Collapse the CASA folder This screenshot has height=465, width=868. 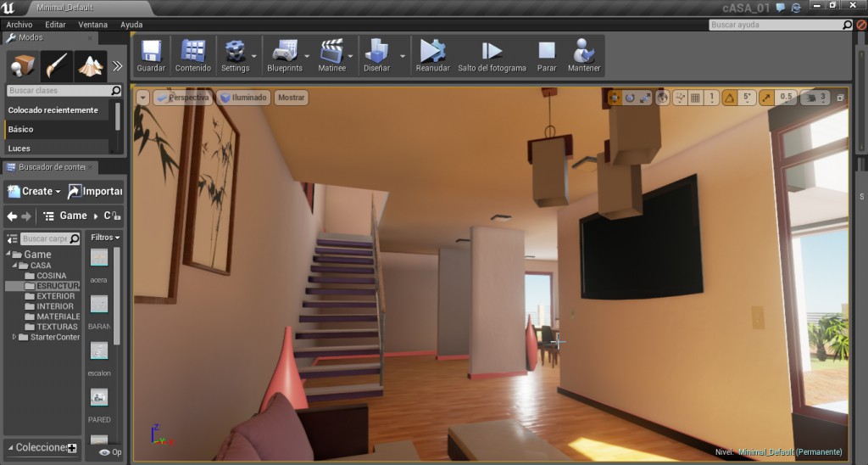14,266
